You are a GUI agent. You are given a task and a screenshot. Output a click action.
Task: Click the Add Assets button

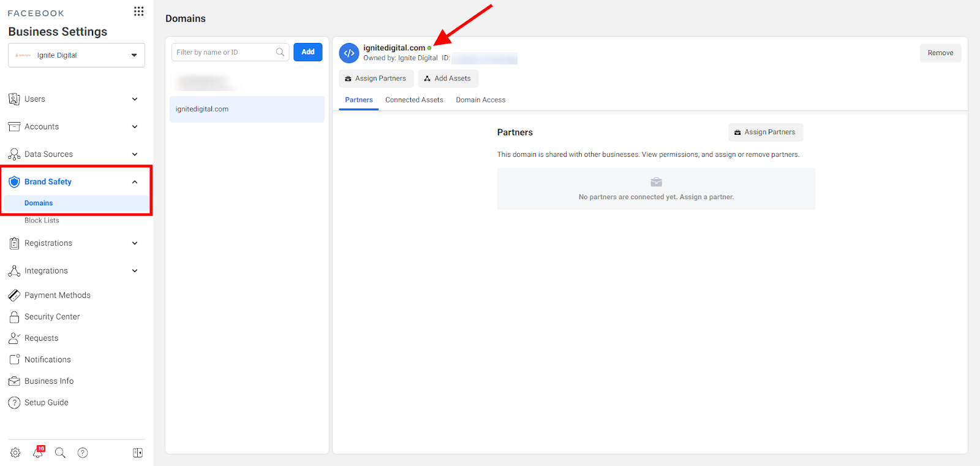point(448,78)
